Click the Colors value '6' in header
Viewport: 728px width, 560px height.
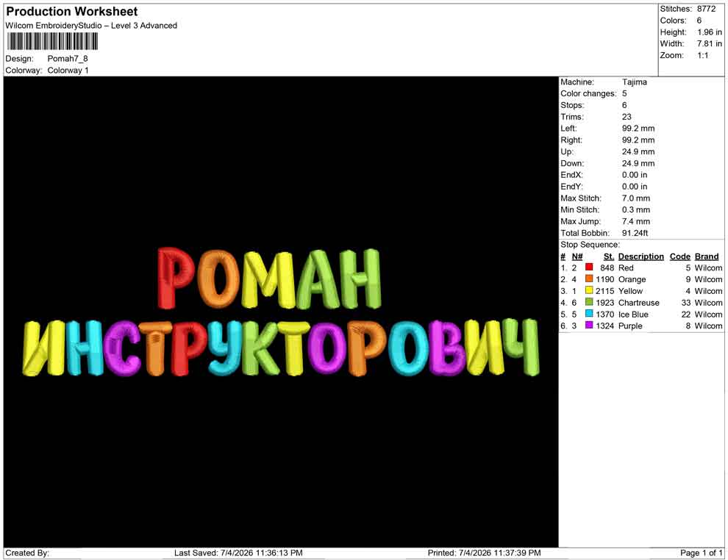pyautogui.click(x=699, y=21)
